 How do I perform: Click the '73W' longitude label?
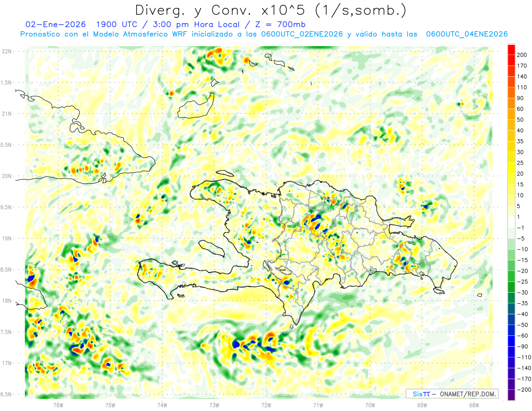click(214, 405)
